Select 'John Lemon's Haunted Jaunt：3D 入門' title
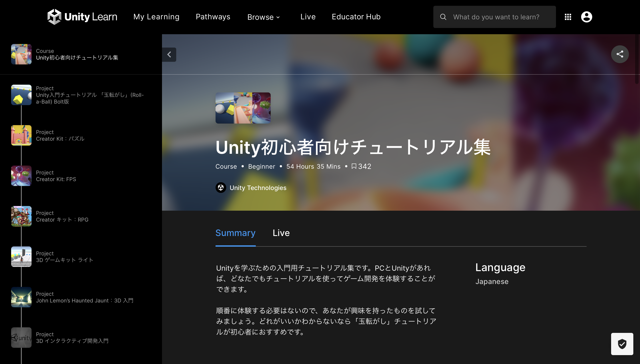Screen dimensions: 640x364 [x=85, y=300]
